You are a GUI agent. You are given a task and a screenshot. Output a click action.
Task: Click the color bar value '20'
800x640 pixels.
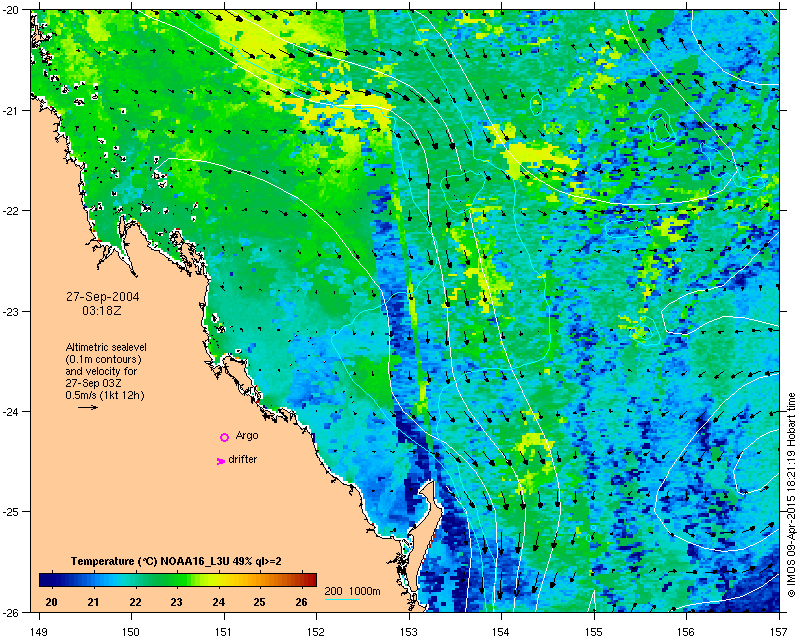51,602
